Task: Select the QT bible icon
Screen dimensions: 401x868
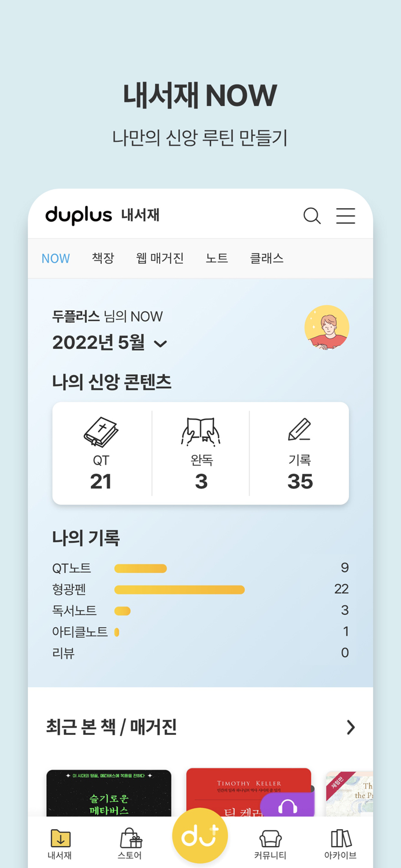Action: point(101,431)
